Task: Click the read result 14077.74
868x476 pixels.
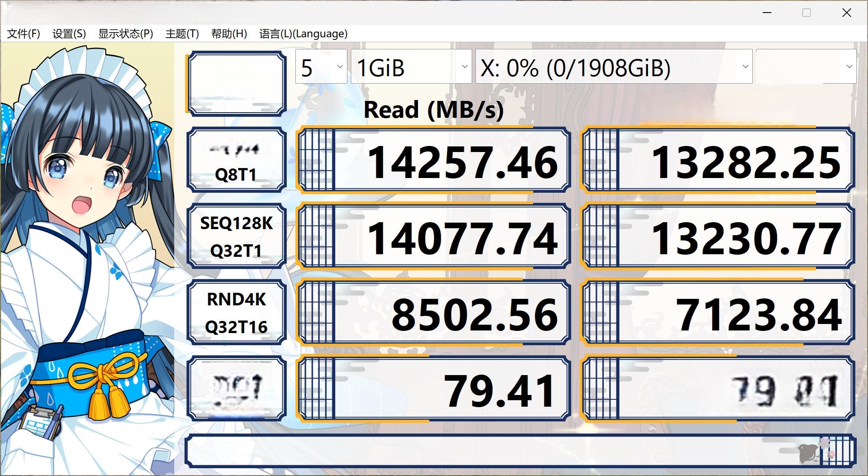Action: pyautogui.click(x=433, y=236)
